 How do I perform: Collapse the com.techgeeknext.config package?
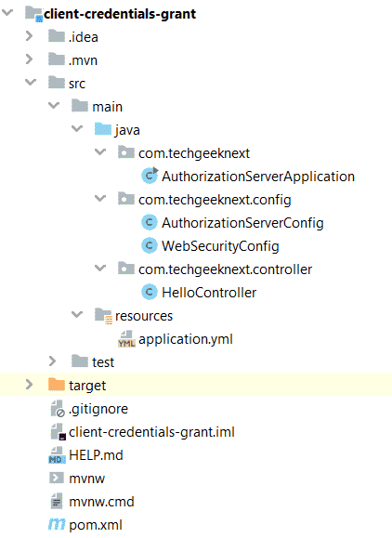(100, 198)
